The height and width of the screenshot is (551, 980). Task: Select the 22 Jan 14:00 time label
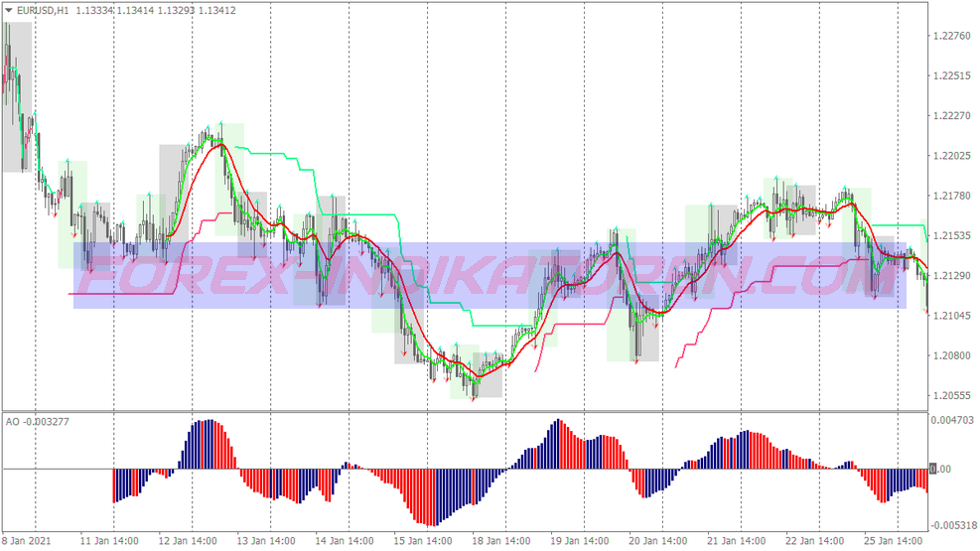(x=814, y=540)
